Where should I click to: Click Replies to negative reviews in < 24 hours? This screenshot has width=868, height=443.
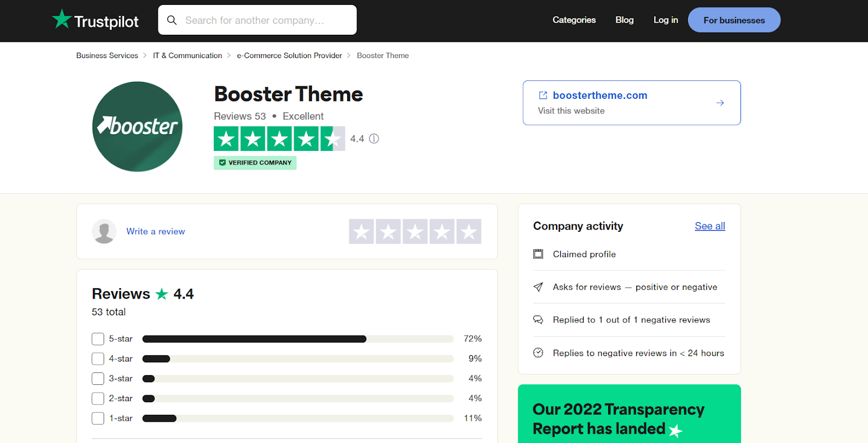tap(639, 353)
